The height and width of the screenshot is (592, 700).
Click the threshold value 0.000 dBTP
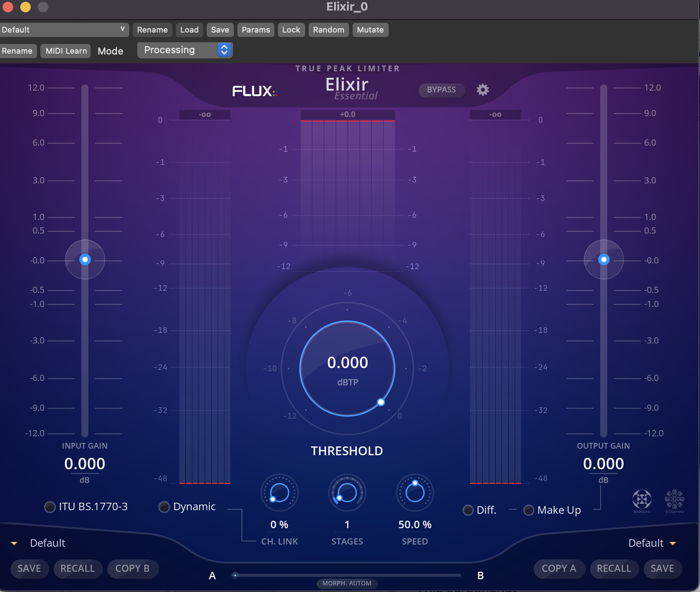(x=347, y=363)
